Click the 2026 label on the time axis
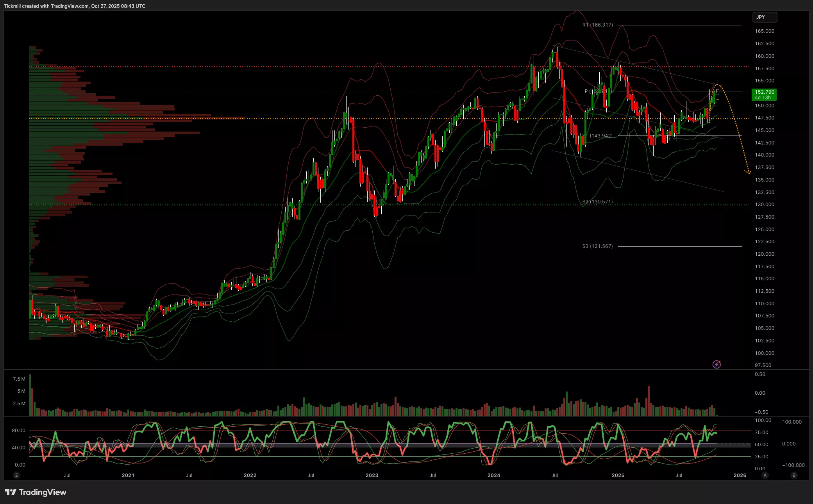This screenshot has width=813, height=504. click(740, 475)
